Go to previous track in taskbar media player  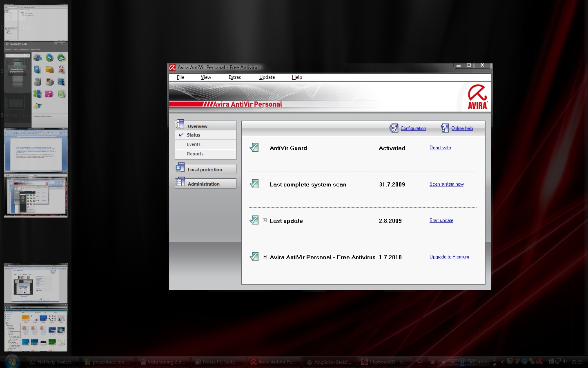452,362
